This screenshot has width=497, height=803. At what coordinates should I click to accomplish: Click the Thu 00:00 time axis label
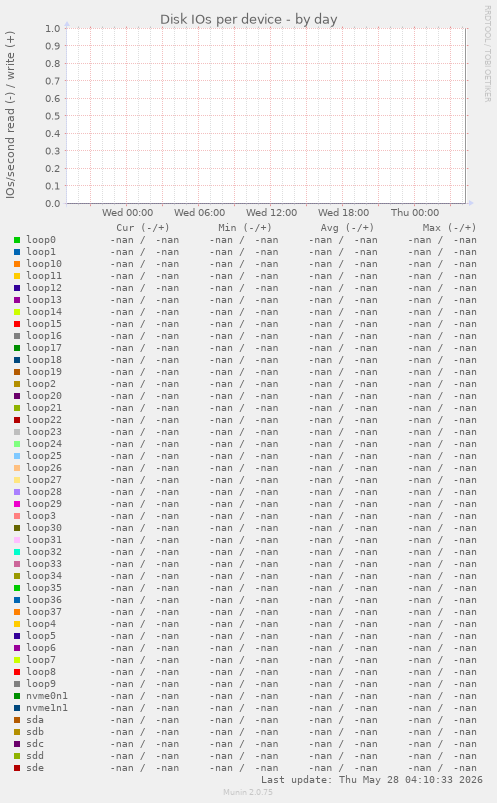click(x=415, y=213)
